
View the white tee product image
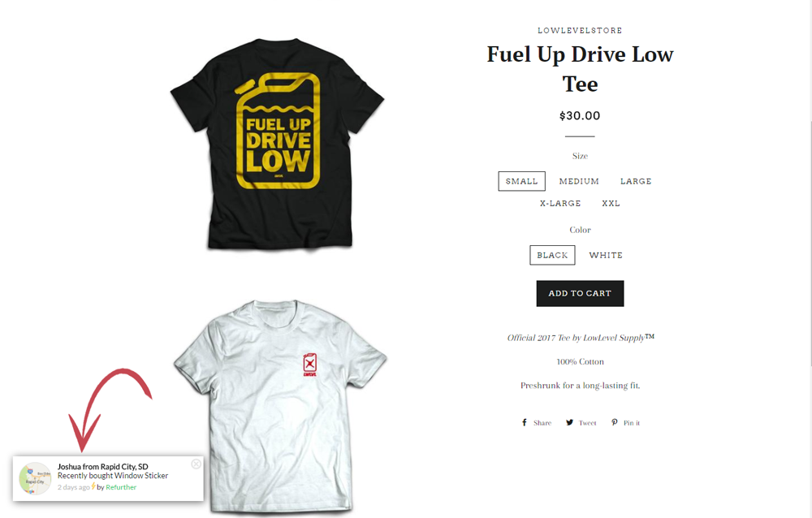point(280,407)
